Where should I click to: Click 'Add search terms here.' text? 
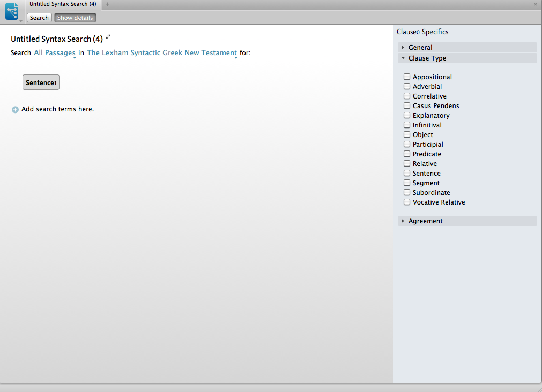(58, 109)
